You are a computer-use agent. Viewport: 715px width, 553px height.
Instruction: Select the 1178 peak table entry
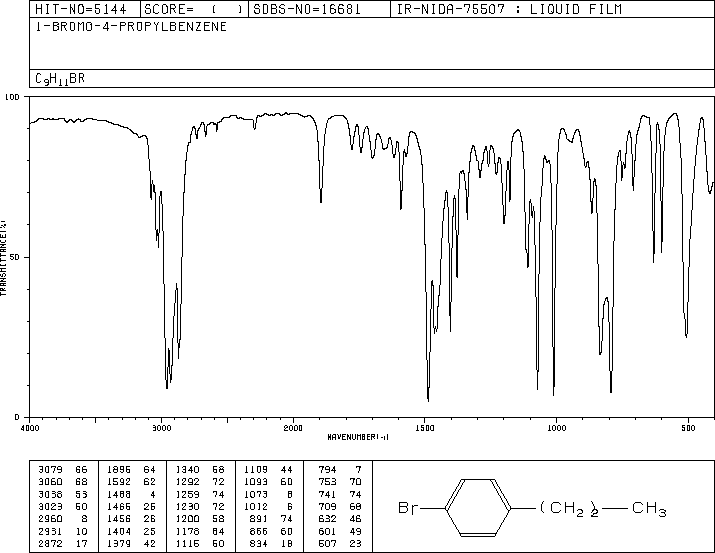coord(187,531)
